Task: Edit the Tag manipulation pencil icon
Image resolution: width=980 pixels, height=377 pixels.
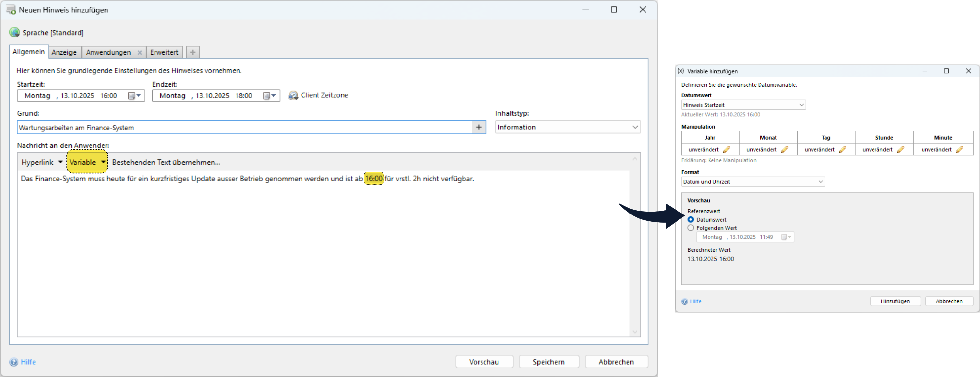Action: click(842, 150)
